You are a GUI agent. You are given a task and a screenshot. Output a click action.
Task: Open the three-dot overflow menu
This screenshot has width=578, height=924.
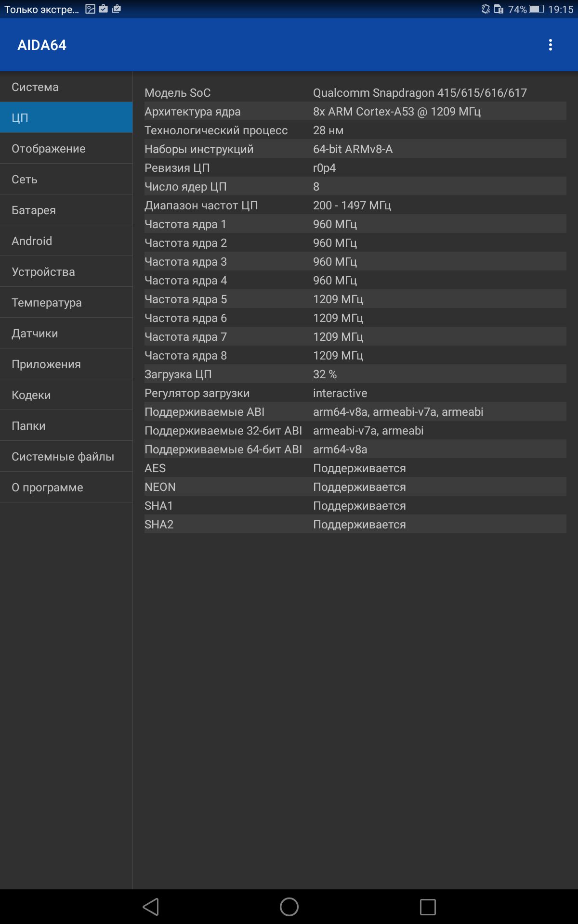[x=551, y=45]
